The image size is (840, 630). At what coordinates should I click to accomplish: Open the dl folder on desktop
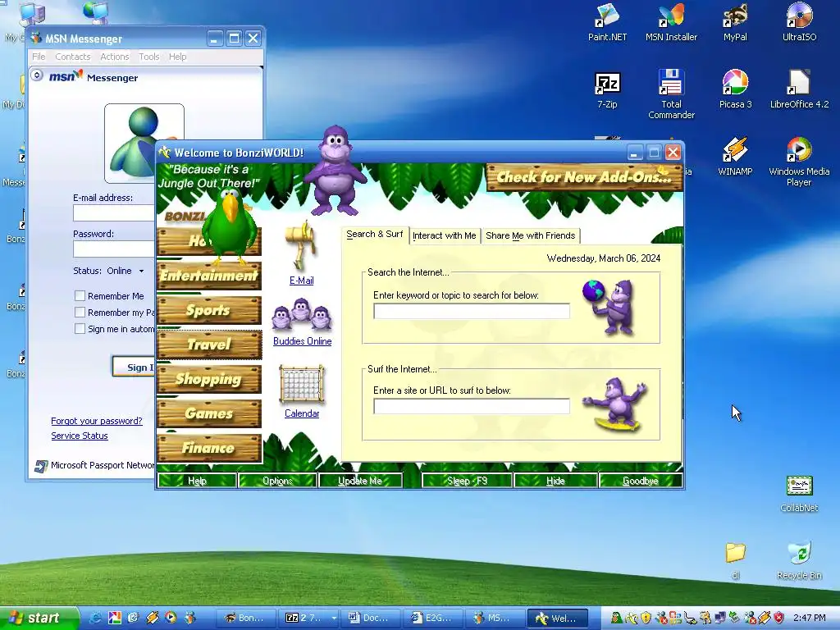(735, 561)
